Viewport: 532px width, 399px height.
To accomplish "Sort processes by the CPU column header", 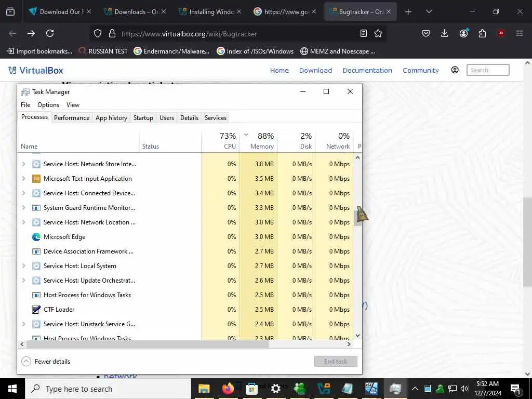I will coord(220,141).
